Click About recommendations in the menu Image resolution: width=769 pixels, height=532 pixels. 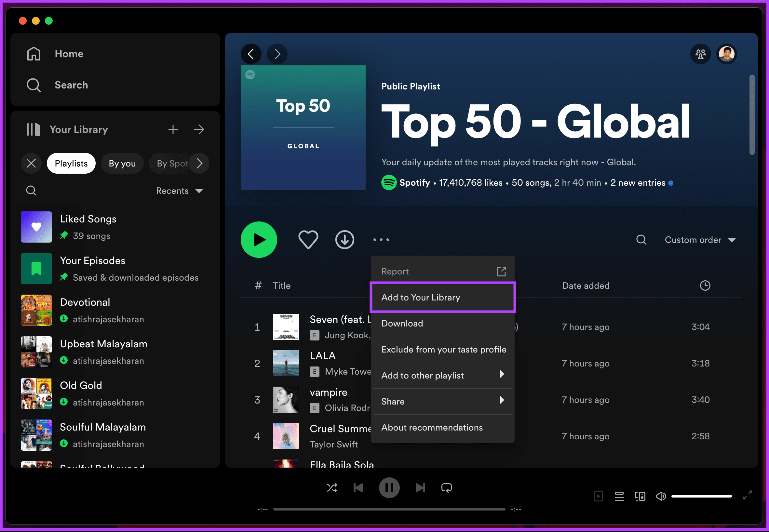tap(442, 427)
